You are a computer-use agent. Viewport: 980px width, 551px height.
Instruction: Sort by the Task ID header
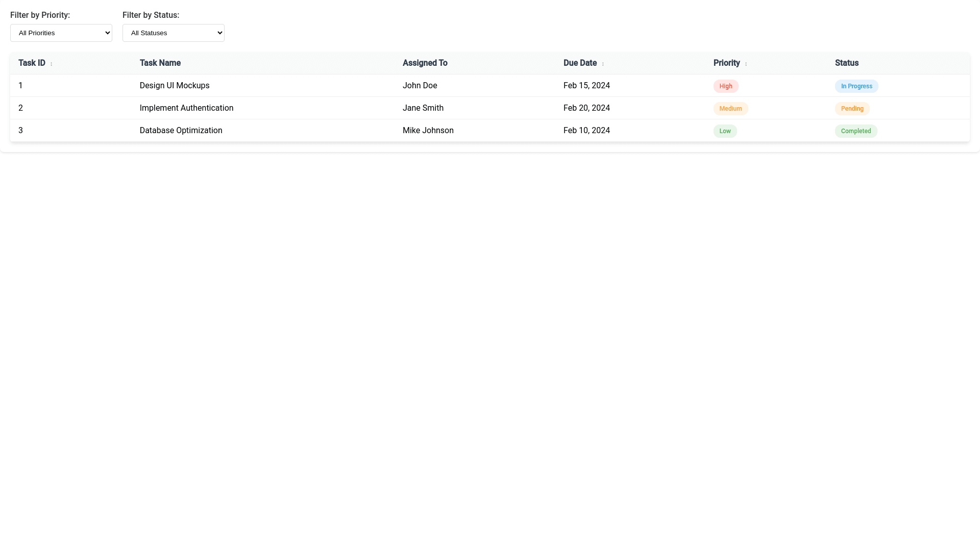(x=32, y=63)
